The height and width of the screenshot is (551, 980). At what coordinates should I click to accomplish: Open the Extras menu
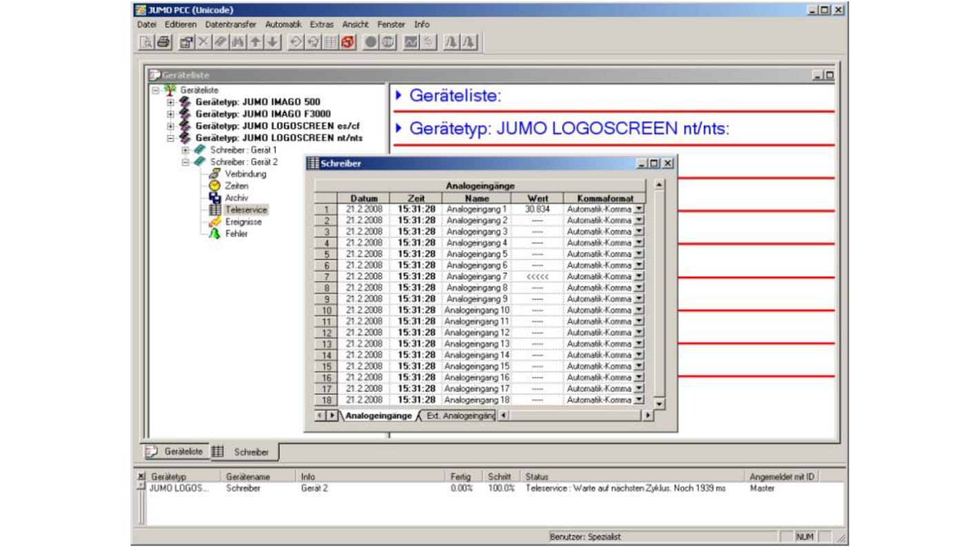coord(322,24)
